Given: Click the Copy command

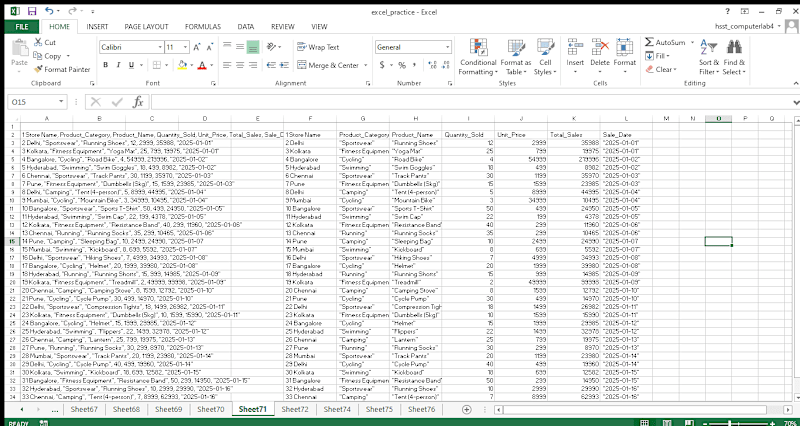Looking at the screenshot, I should point(47,56).
